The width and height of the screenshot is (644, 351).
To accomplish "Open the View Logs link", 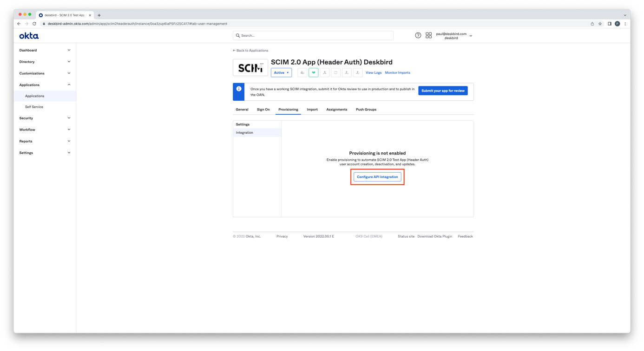I will pyautogui.click(x=373, y=72).
